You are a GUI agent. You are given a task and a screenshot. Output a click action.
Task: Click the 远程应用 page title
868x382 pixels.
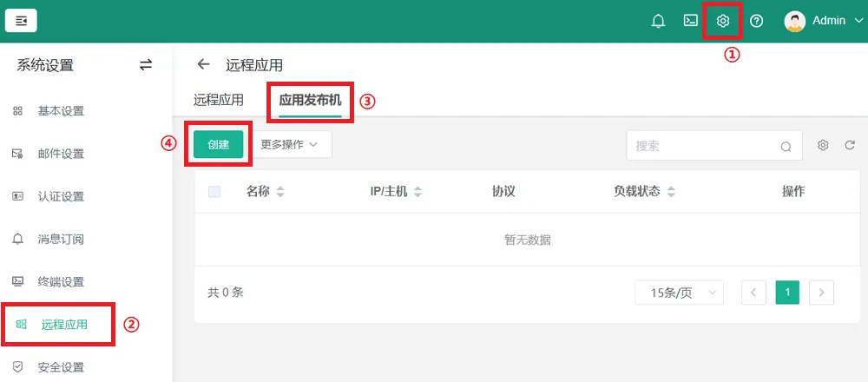click(254, 65)
